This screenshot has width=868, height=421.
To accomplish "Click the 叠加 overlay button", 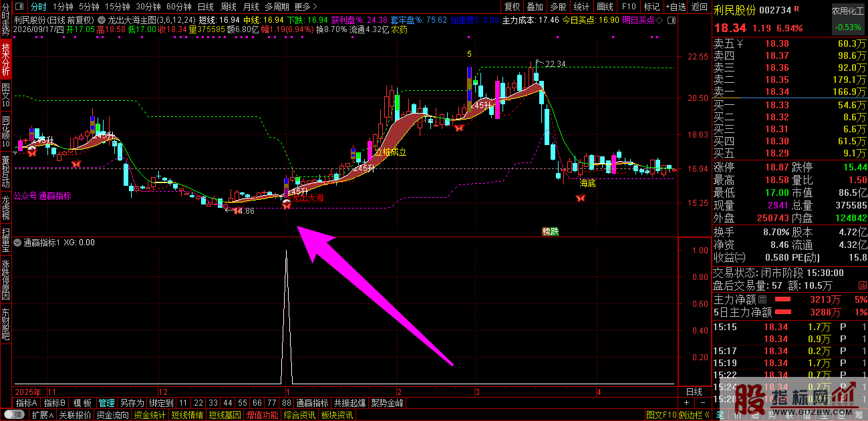I will point(535,7).
